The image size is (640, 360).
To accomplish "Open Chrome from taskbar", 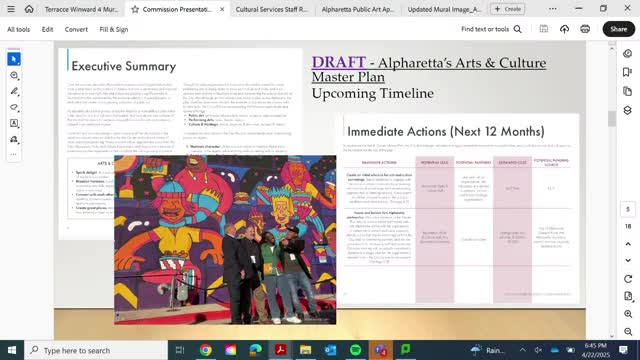I will click(x=206, y=350).
